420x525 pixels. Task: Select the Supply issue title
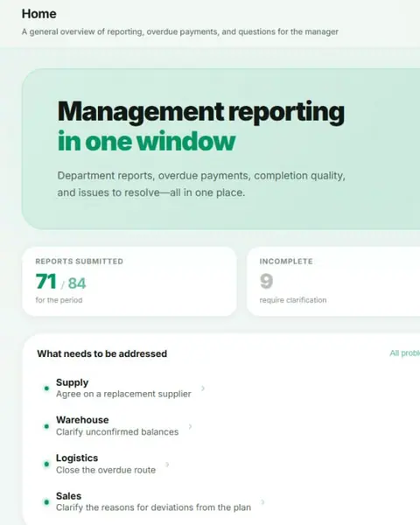point(72,382)
